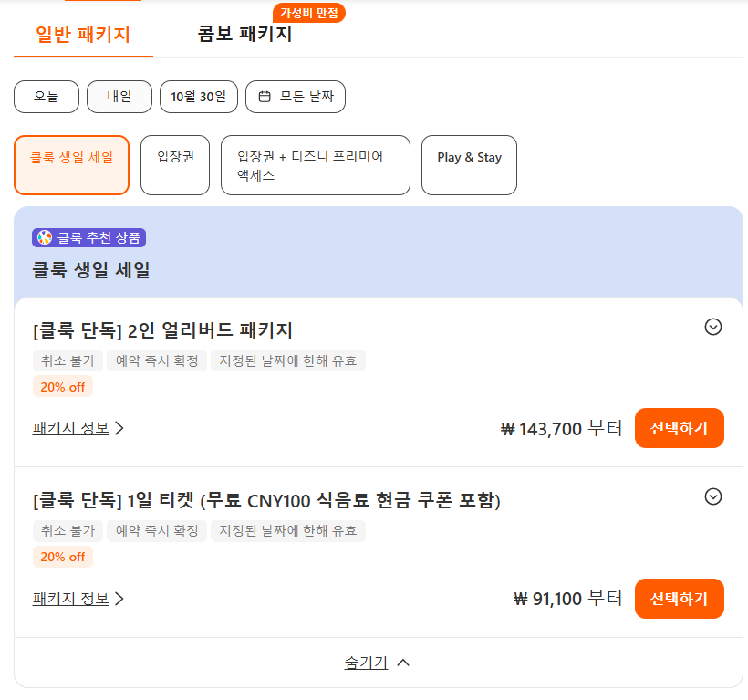The image size is (748, 700).
Task: Choose the 입장권 category chip
Action: (x=175, y=165)
